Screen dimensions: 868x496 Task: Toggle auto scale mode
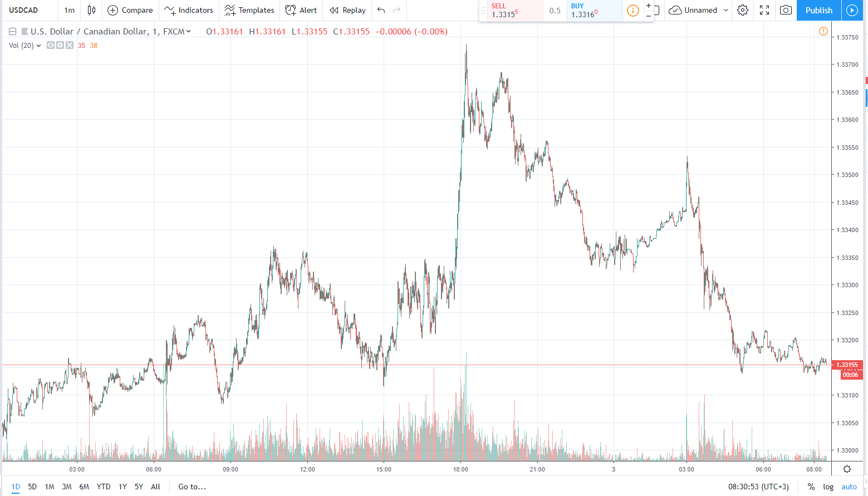coord(849,487)
